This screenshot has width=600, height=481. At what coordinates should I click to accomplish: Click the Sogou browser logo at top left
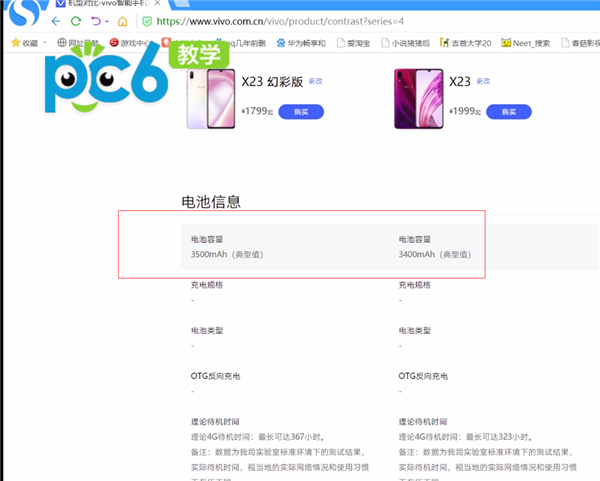click(24, 12)
